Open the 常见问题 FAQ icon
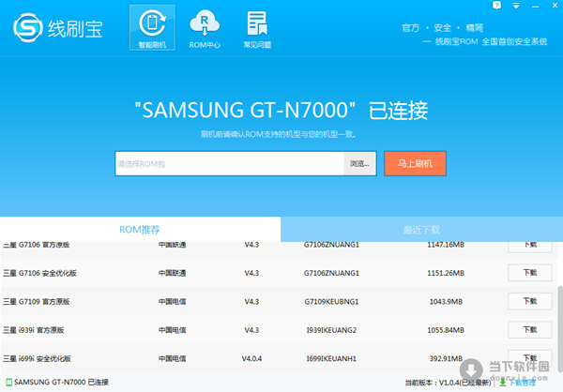This screenshot has width=563, height=392. pos(257,29)
